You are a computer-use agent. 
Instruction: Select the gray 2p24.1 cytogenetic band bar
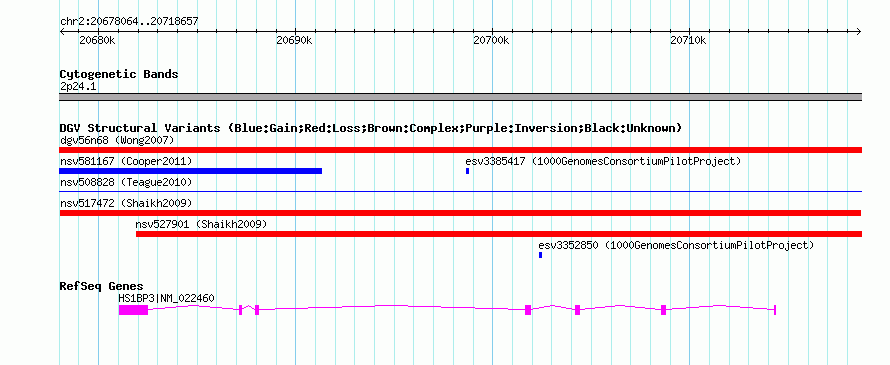(461, 97)
